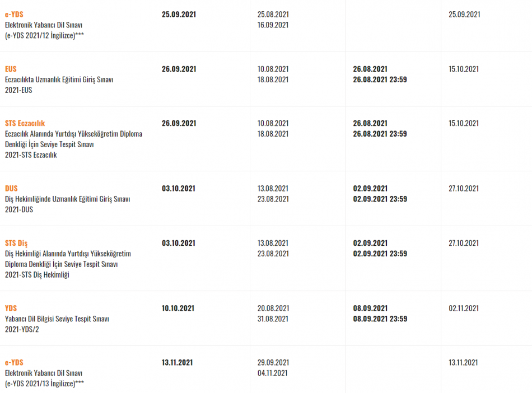The image size is (532, 393).
Task: Click the 2021-YDS/2 label text
Action: coord(22,329)
